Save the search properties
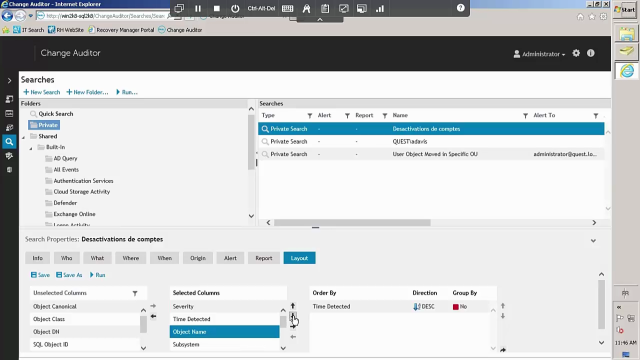Viewport: 640px width, 360px height. (x=40, y=275)
